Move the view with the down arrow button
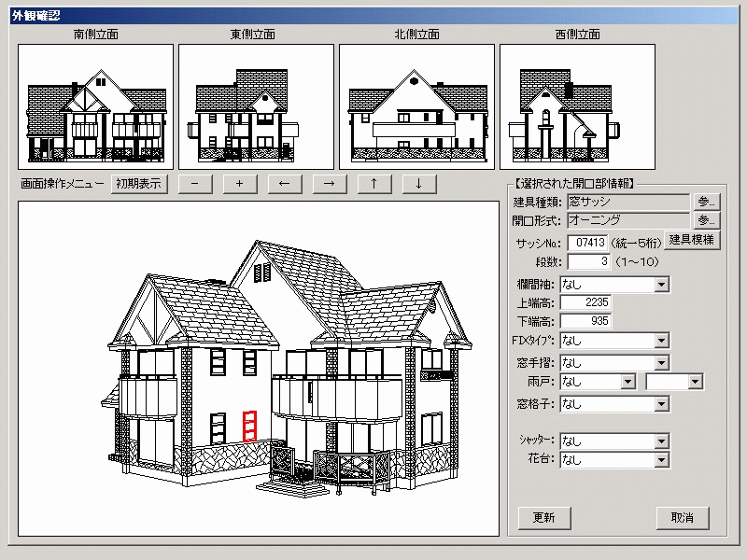Image resolution: width=747 pixels, height=560 pixels. pos(418,183)
